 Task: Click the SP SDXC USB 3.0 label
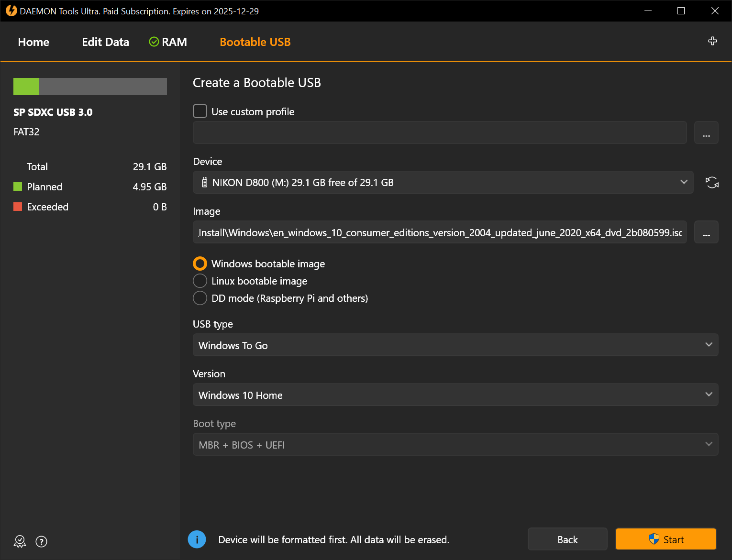(53, 112)
